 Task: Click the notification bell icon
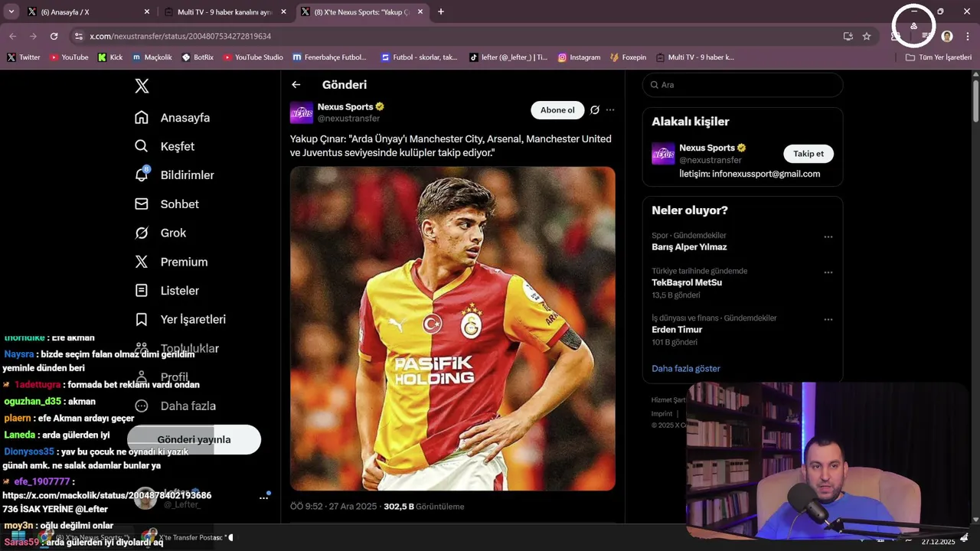pyautogui.click(x=142, y=175)
